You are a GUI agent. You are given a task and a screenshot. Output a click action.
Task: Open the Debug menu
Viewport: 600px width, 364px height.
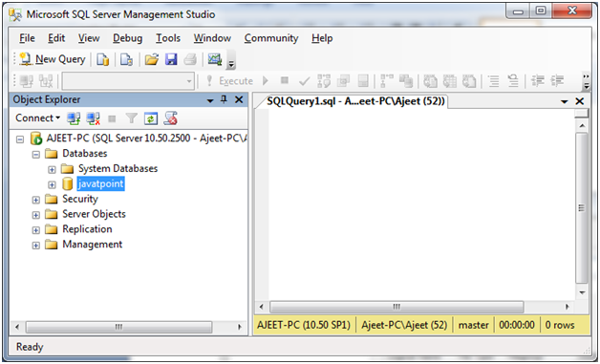point(127,38)
